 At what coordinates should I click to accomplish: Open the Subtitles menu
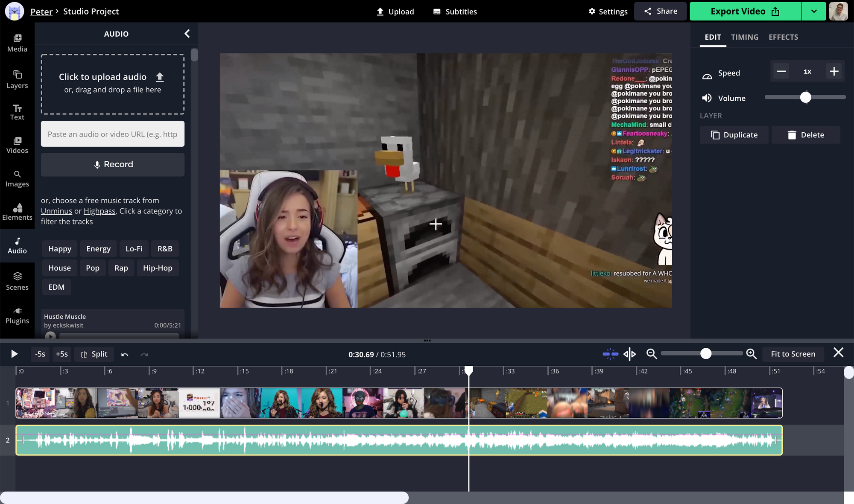(455, 12)
